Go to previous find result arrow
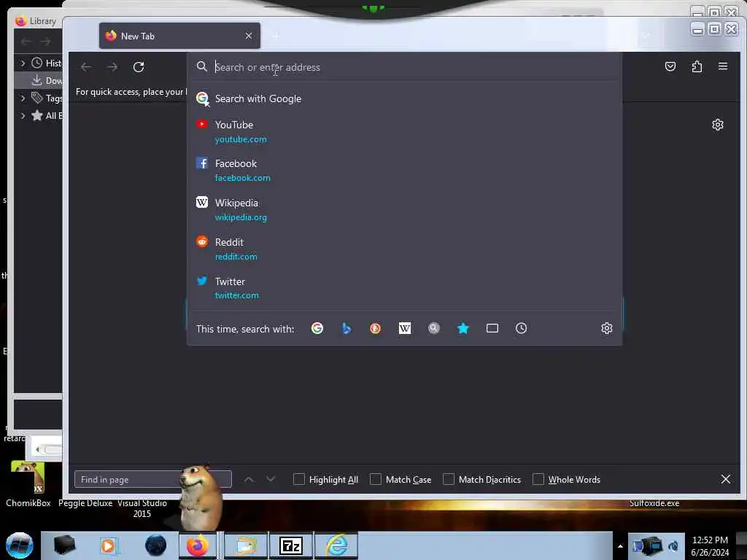This screenshot has width=747, height=560. tap(249, 479)
